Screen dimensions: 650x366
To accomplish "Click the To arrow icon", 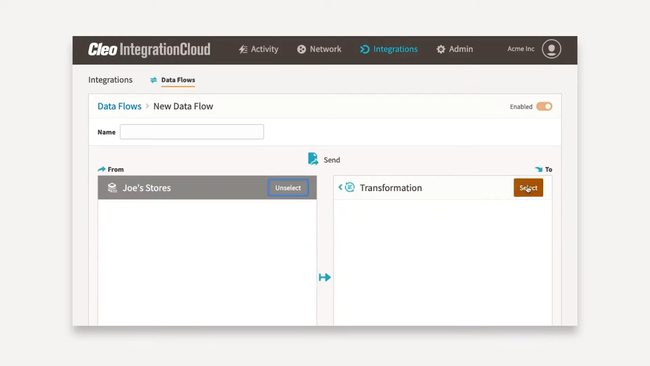I will click(538, 169).
